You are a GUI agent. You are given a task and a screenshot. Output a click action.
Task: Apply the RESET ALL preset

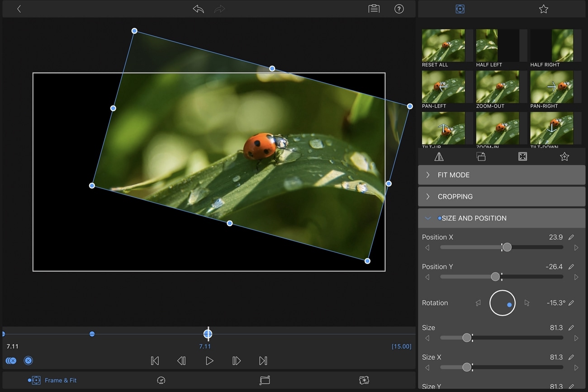[x=443, y=46]
